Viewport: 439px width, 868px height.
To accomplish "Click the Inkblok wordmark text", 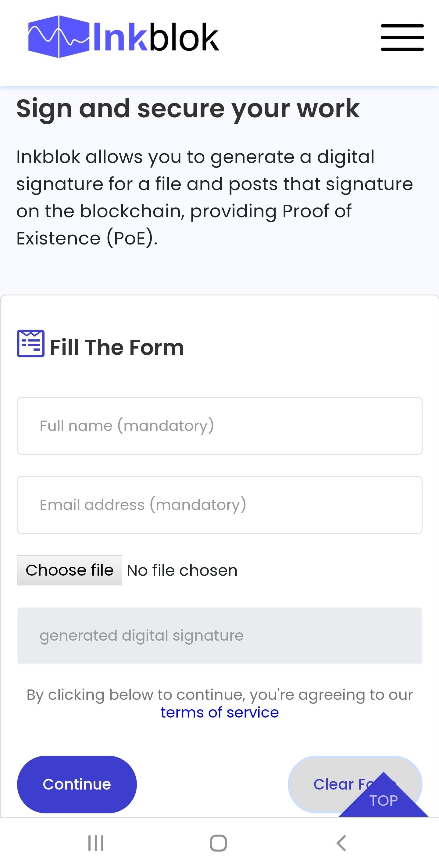I will point(156,37).
